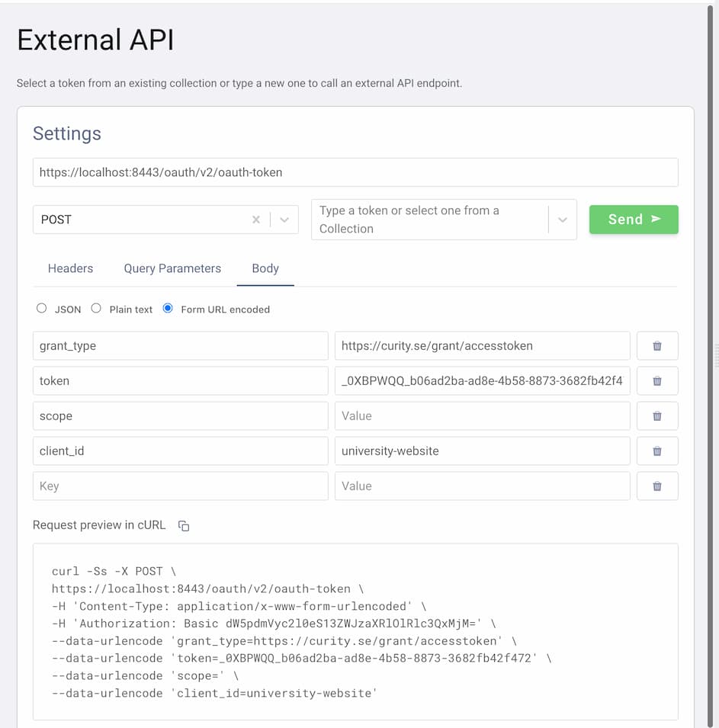Click the endpoint URL input field

(x=355, y=172)
